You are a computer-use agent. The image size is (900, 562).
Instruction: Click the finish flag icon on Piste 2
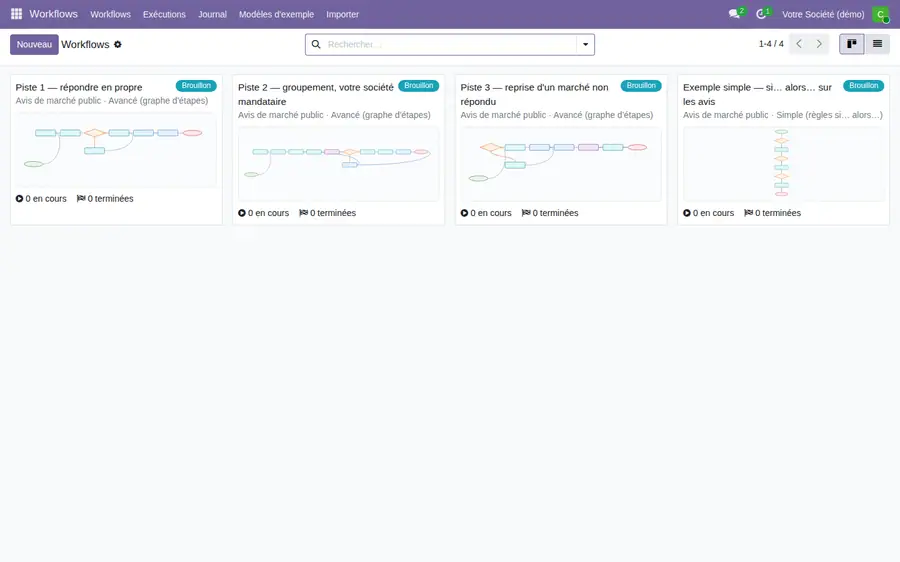(304, 213)
